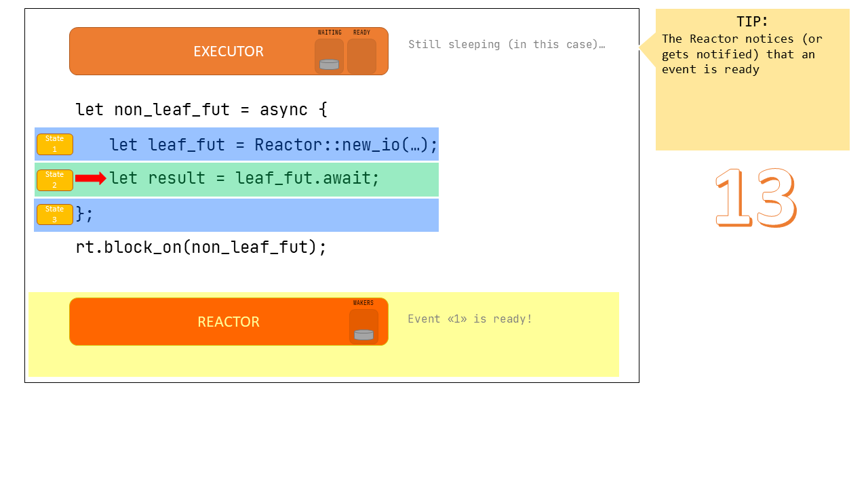Click the 'let non_leaf_fut = async {' line
Screen dimensions: 868x488
(201, 109)
